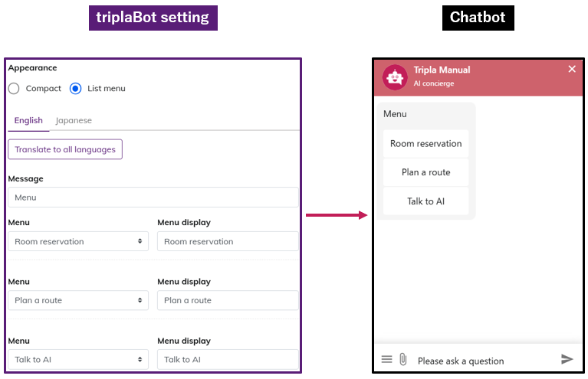The width and height of the screenshot is (588, 379).
Task: Edit the Room reservation Menu display field
Action: coord(228,241)
